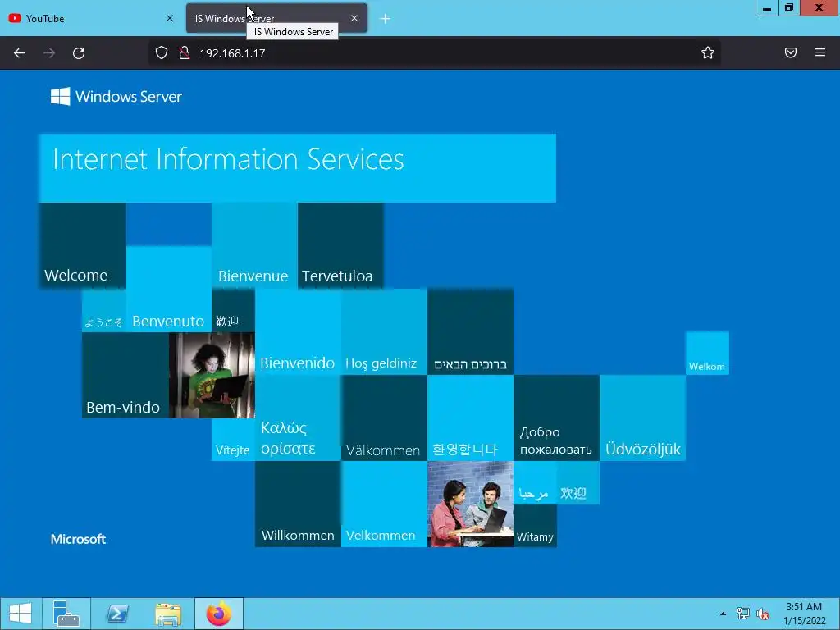Click the Bem-vindo tile
The height and width of the screenshot is (630, 840).
point(126,375)
